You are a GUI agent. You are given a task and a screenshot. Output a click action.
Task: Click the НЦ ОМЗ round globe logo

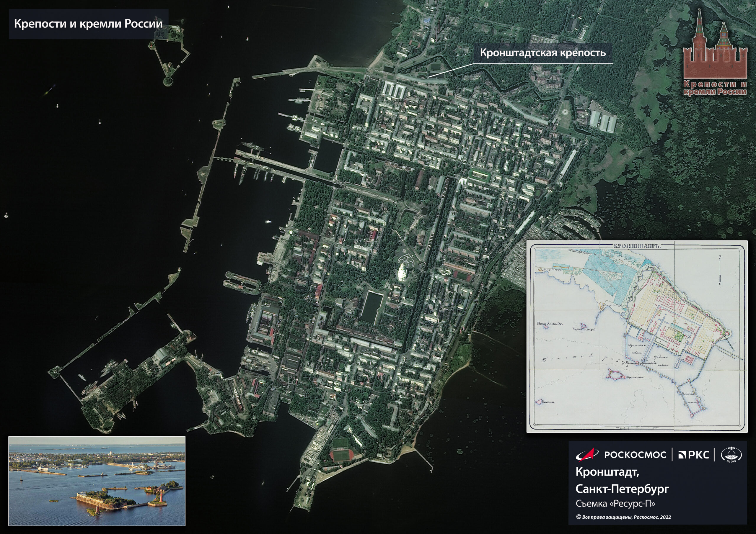(731, 455)
